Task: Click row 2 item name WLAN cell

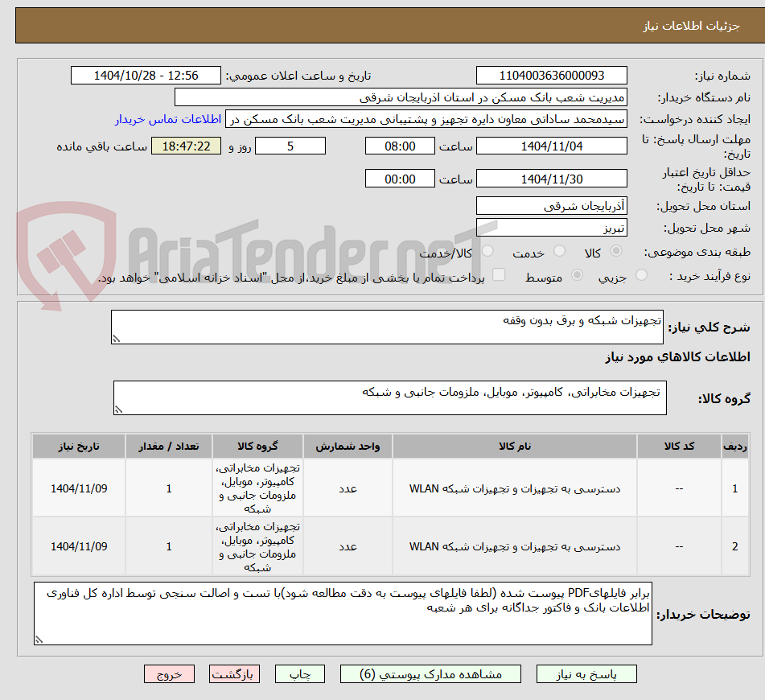Action: click(515, 546)
